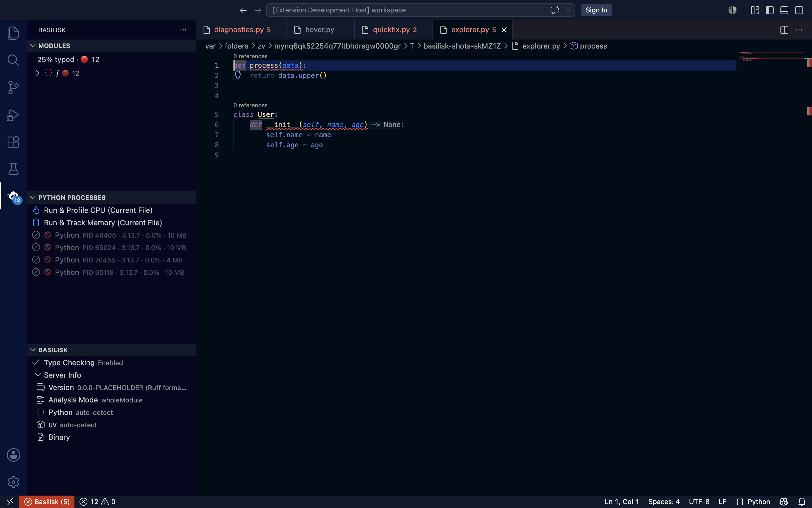Screen dimensions: 812x508
Task: Switch to the hover.py tab
Action: pyautogui.click(x=321, y=30)
